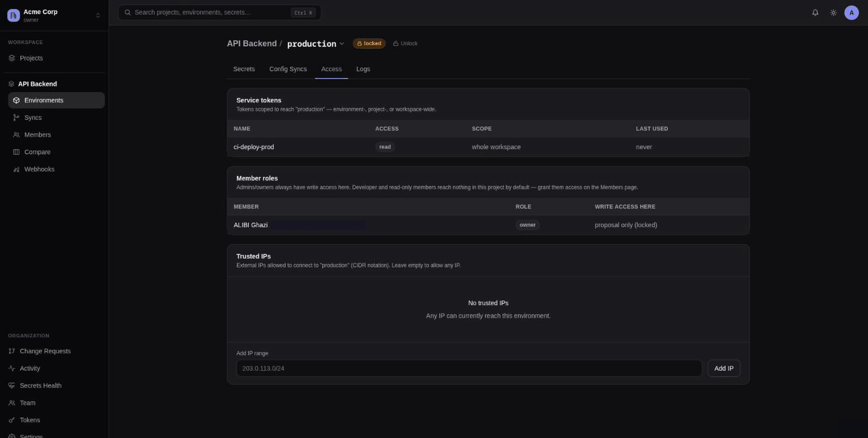Unlock the production environment
The width and height of the screenshot is (868, 438).
click(405, 44)
